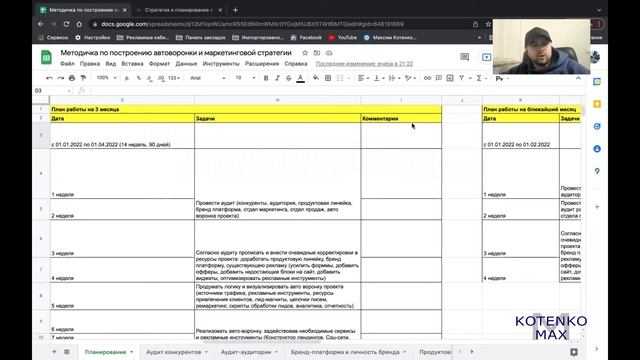Open the present to meeting button
This screenshot has width=640, height=360.
pyautogui.click(x=486, y=57)
